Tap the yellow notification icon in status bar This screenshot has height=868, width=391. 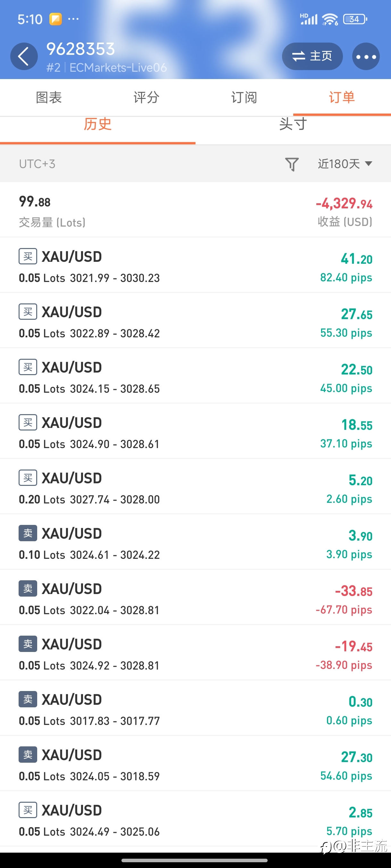pyautogui.click(x=56, y=19)
